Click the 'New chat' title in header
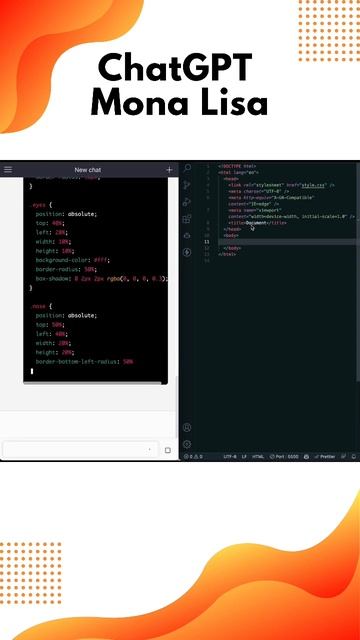This screenshot has width=360, height=640. [88, 170]
